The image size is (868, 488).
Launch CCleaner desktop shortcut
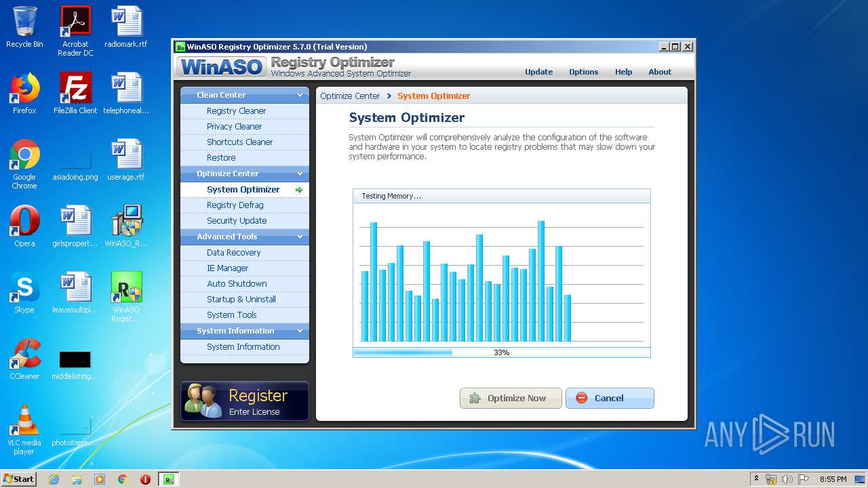[x=24, y=359]
